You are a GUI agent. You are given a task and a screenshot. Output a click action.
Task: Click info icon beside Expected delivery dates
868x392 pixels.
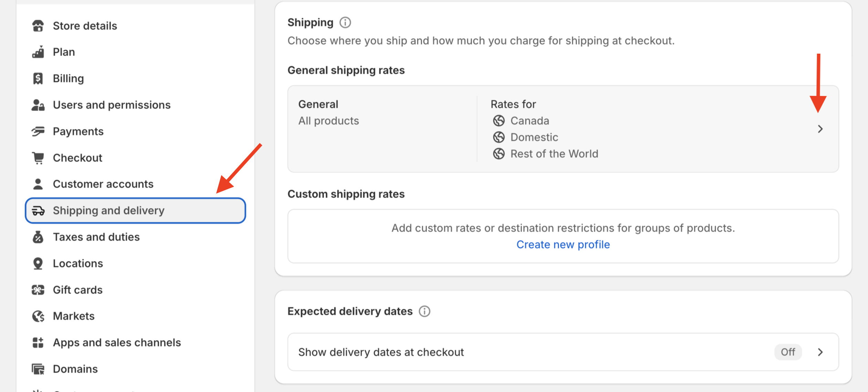tap(424, 311)
